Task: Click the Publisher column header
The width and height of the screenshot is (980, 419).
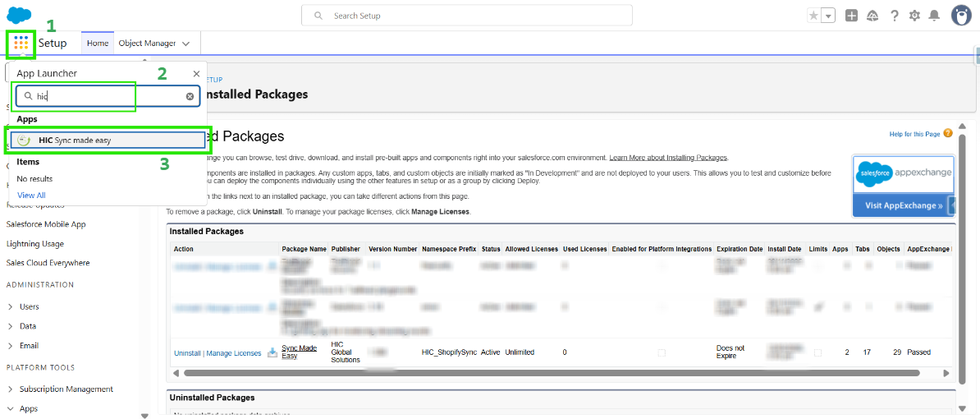Action: (346, 249)
